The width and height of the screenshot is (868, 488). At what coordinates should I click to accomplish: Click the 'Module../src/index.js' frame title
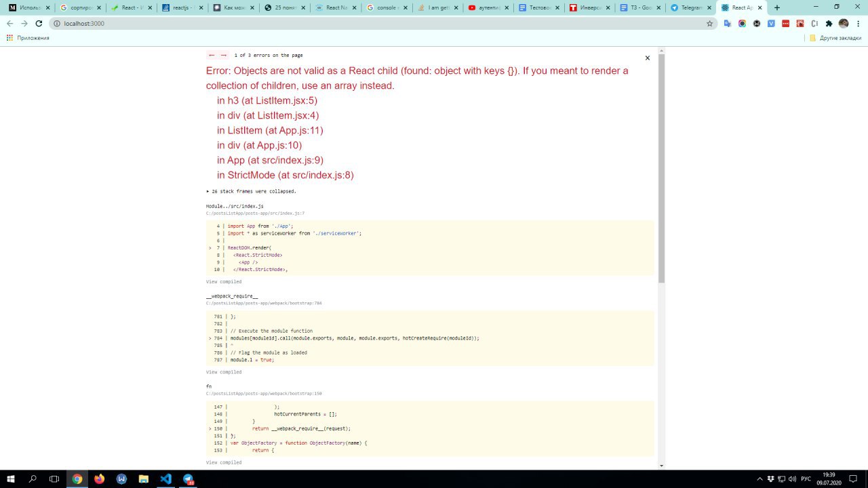coord(235,206)
